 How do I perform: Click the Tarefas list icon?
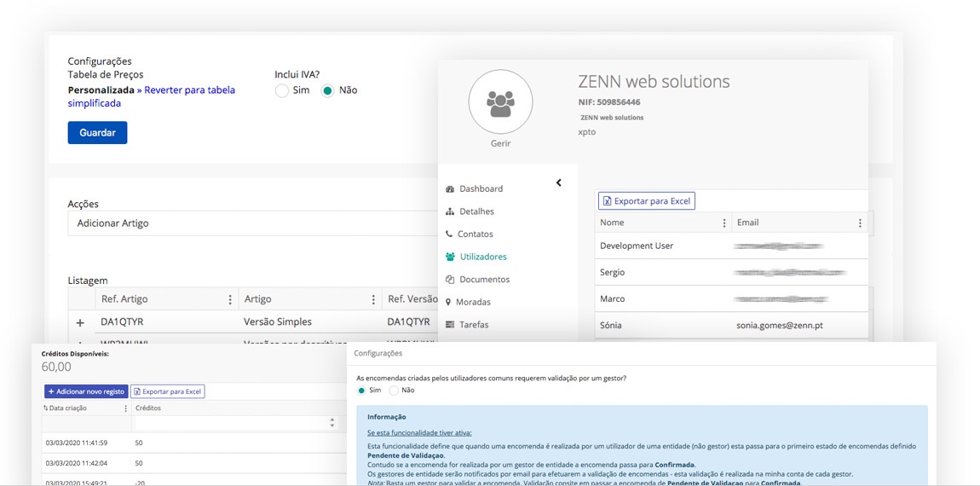coord(450,325)
